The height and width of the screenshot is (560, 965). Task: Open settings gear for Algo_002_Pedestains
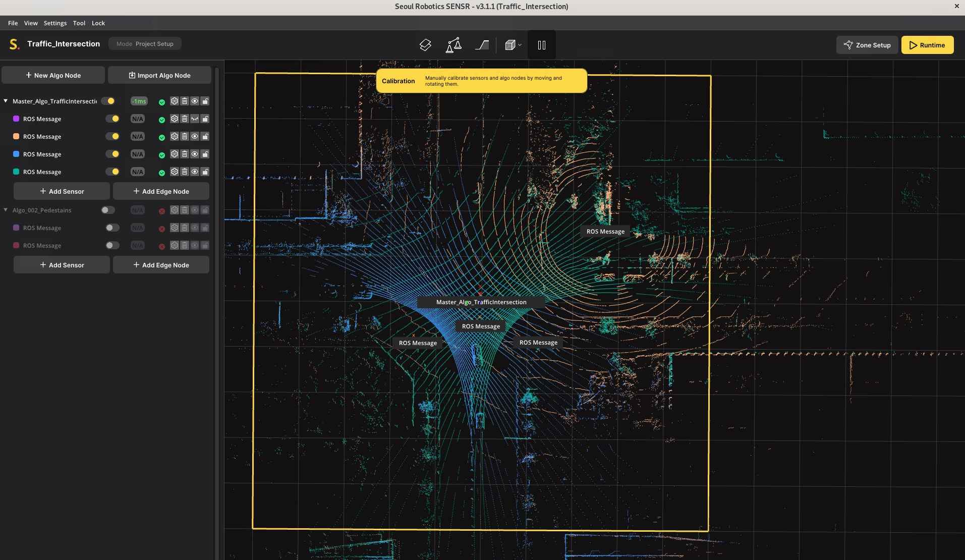[x=174, y=210]
